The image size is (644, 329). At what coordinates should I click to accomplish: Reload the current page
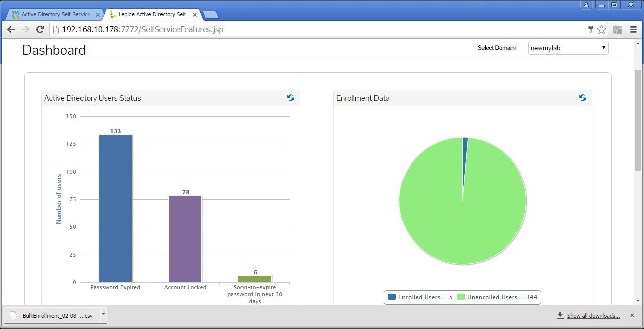click(x=40, y=29)
